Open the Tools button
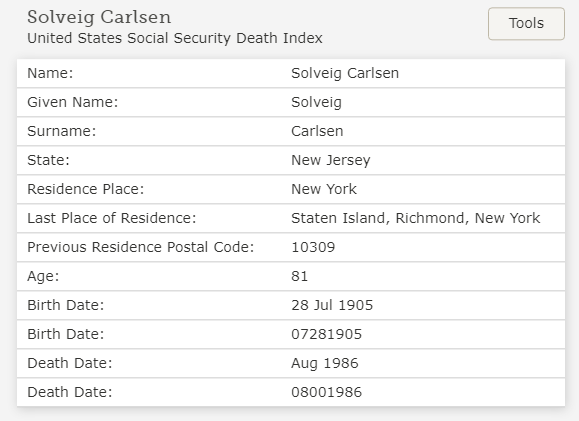 [x=526, y=24]
